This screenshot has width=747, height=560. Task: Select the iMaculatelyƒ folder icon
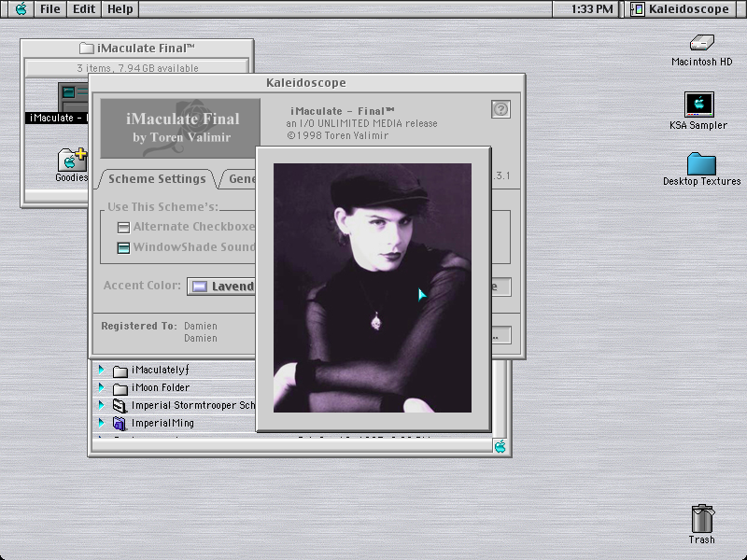[120, 371]
